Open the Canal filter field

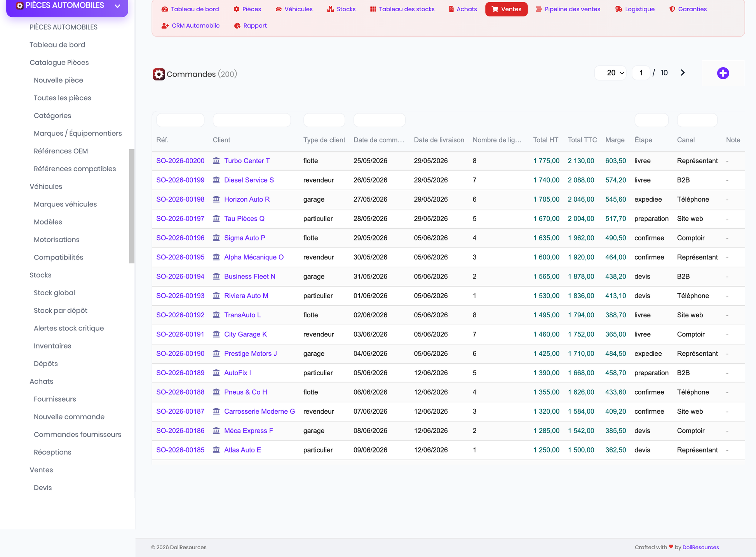coord(697,120)
